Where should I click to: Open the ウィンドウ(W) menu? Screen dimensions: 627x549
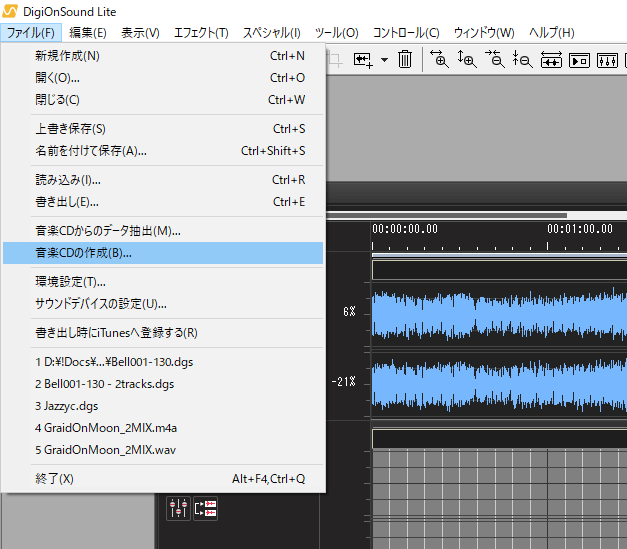click(x=484, y=32)
